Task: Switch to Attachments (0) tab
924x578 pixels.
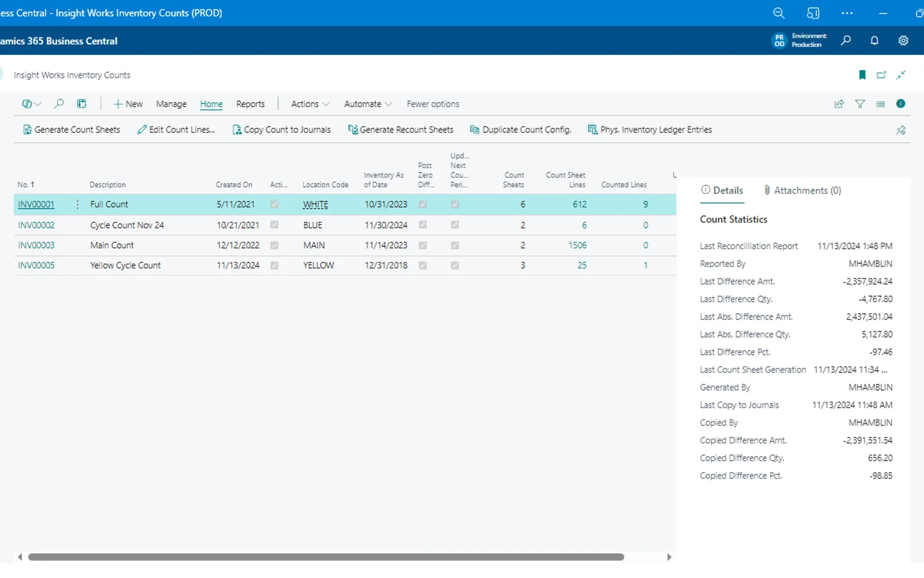Action: pyautogui.click(x=802, y=190)
